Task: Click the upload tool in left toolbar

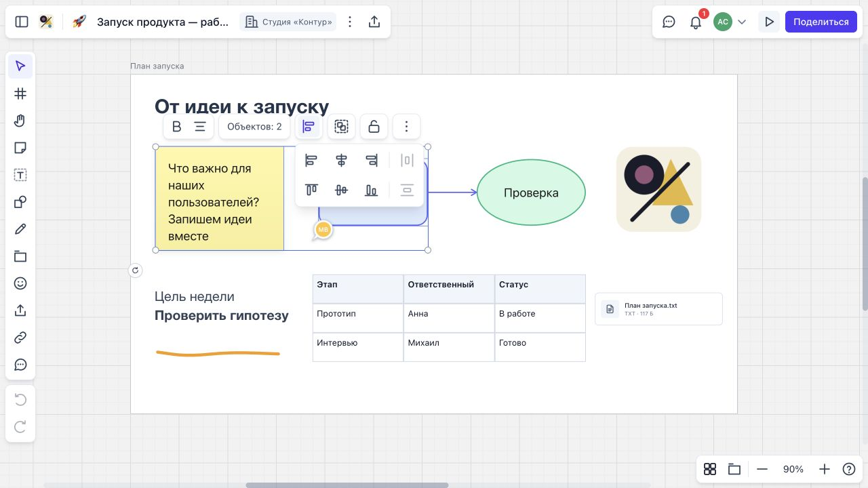Action: coord(20,310)
